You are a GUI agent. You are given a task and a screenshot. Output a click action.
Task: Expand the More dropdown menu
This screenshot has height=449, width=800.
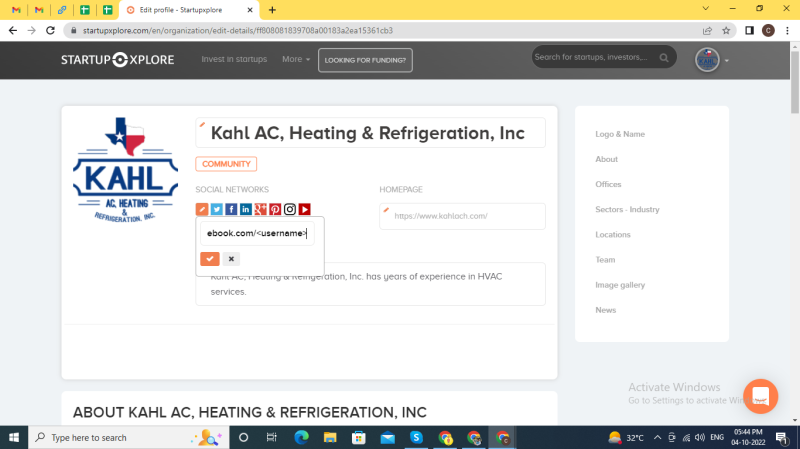click(x=296, y=59)
